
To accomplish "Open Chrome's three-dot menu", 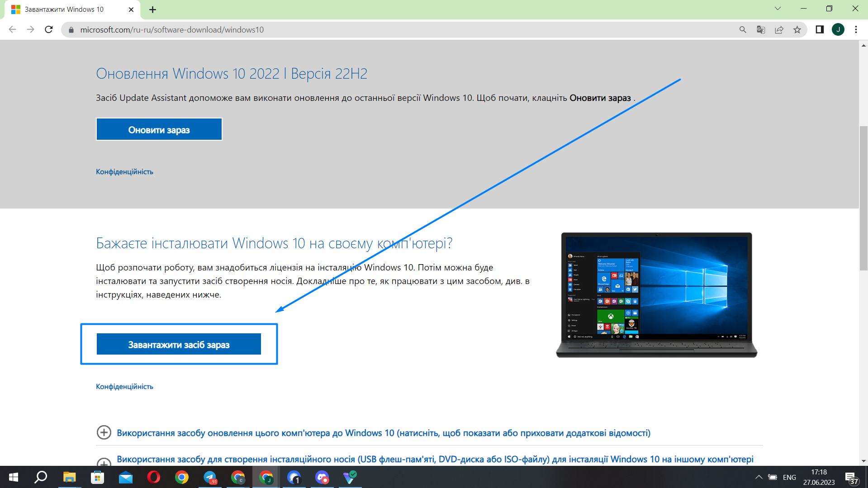I will pyautogui.click(x=856, y=29).
